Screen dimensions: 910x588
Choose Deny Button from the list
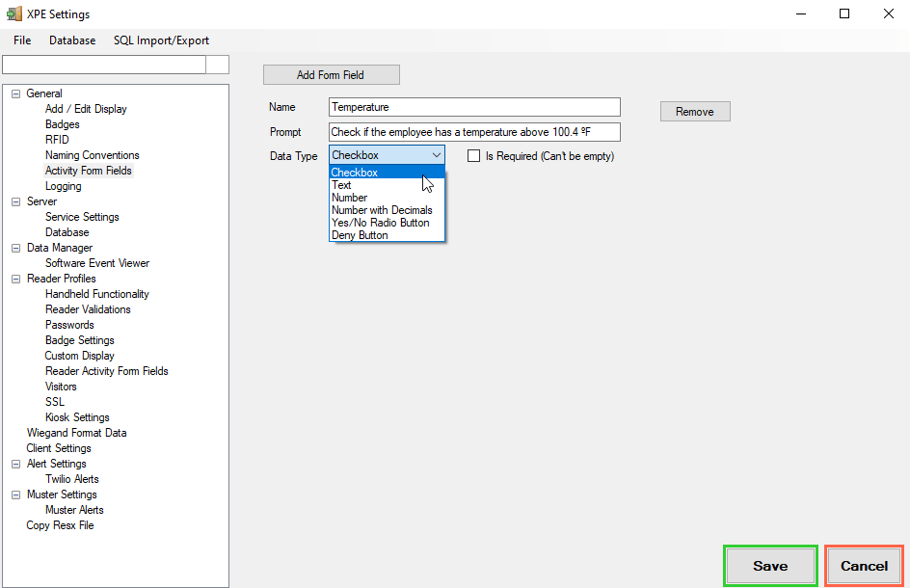click(387, 235)
